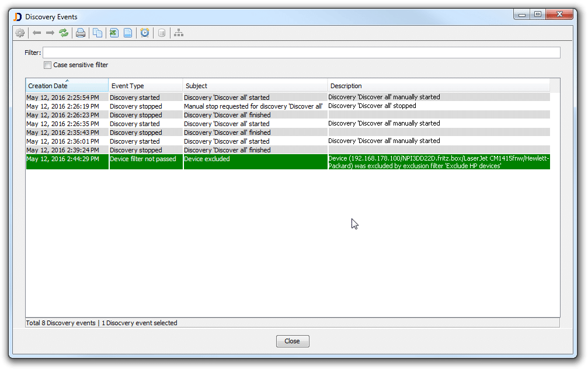Click the Description column header
Screen dimensions: 588x369
(438, 86)
